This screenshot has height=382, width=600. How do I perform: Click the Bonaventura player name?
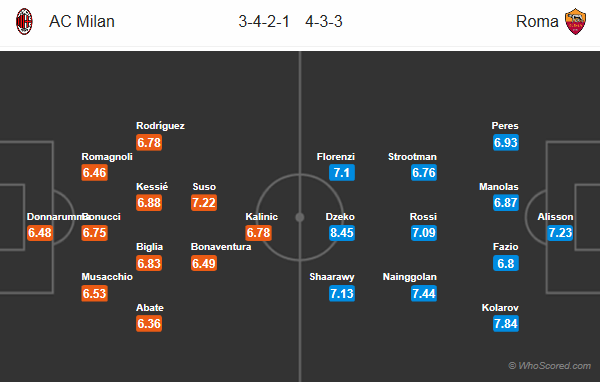221,247
